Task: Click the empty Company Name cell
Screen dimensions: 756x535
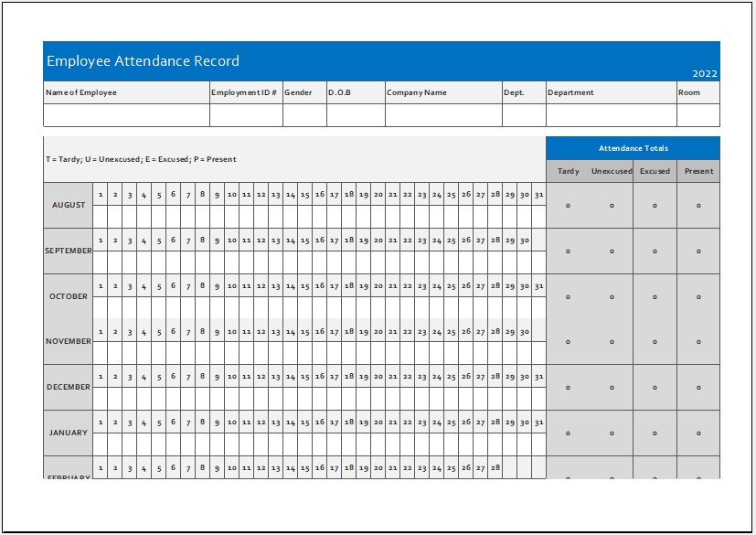Action: click(444, 115)
